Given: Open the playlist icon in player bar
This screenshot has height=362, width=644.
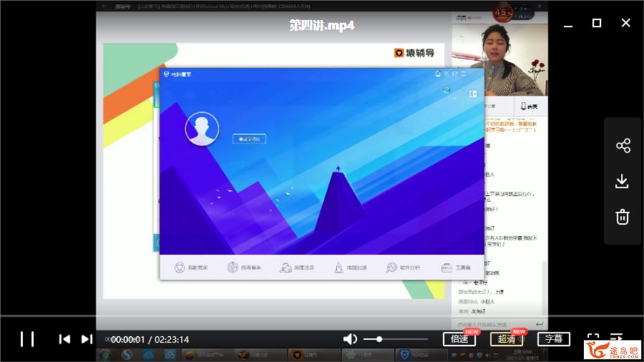Looking at the screenshot, I should (616, 337).
